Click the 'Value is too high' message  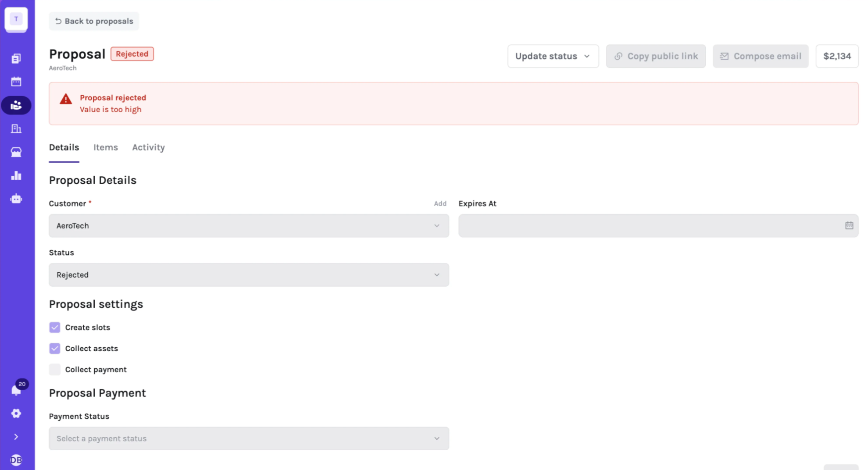[111, 110]
